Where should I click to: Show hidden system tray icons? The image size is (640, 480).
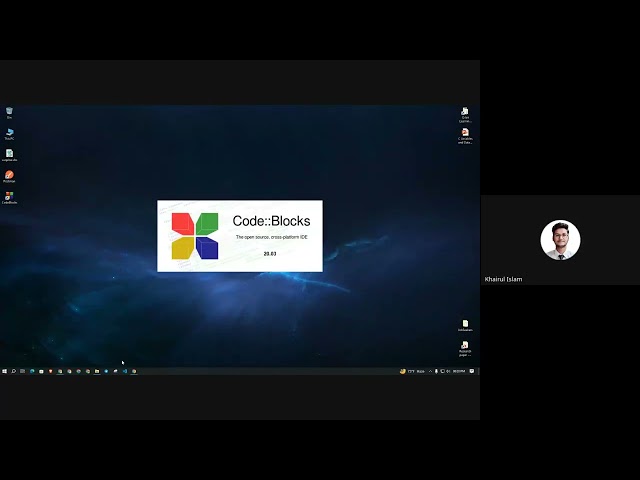tap(430, 371)
